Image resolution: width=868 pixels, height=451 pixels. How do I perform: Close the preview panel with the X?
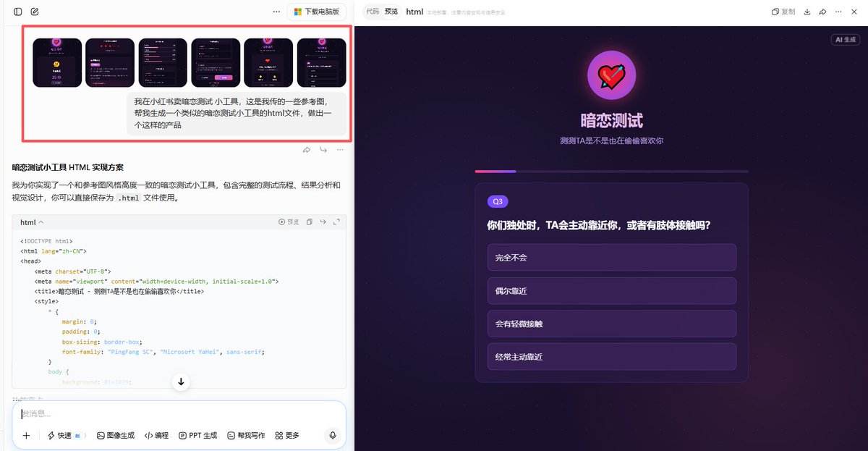pos(855,12)
